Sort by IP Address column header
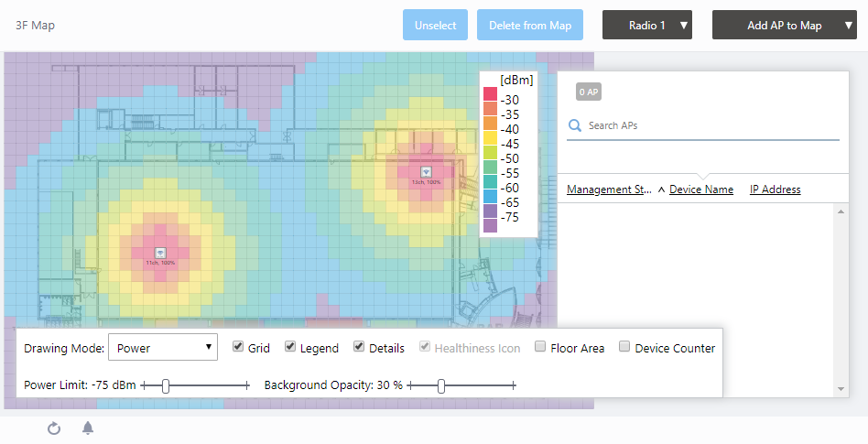This screenshot has height=444, width=868. click(x=775, y=190)
